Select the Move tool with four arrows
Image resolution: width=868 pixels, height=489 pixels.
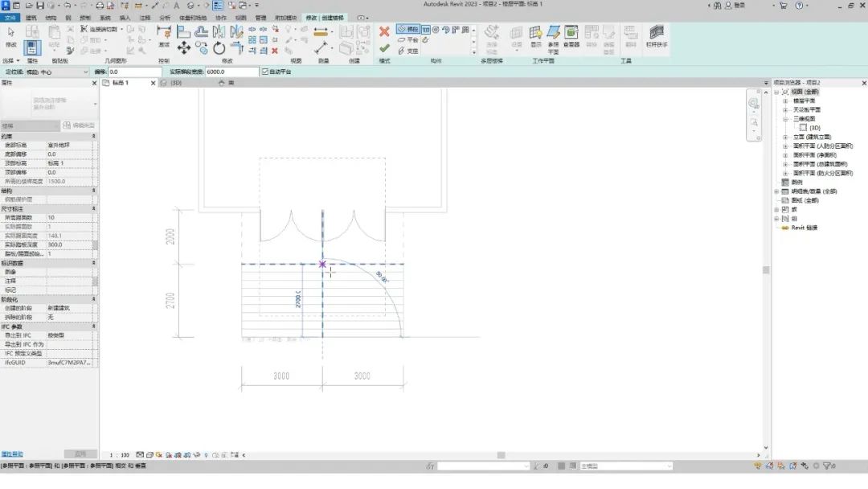(x=184, y=48)
